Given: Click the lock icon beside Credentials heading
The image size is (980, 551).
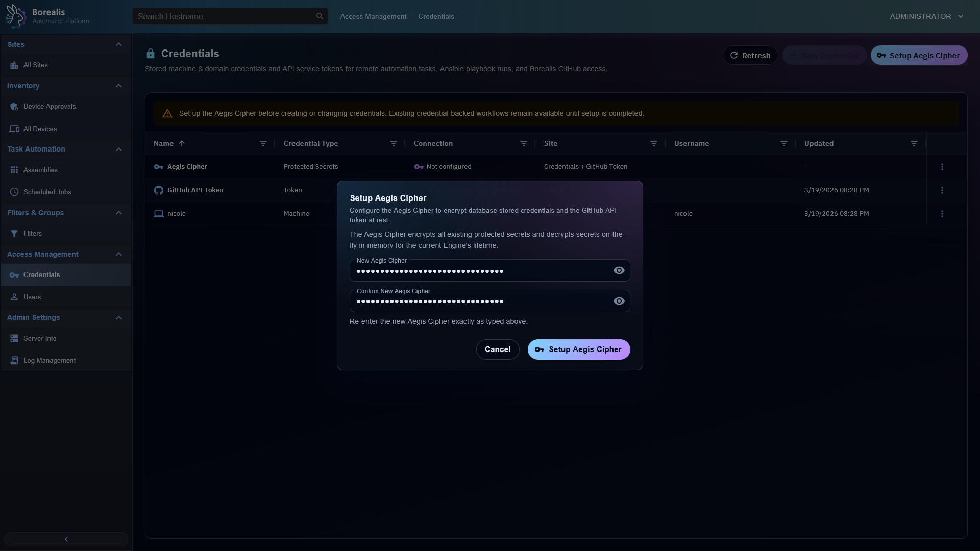Looking at the screenshot, I should click(151, 54).
